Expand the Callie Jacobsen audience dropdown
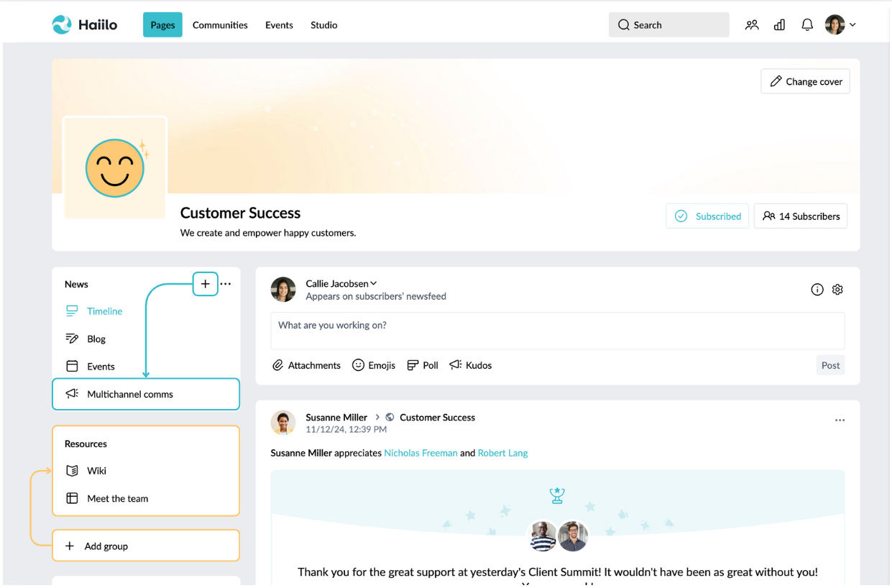892x588 pixels. (373, 283)
